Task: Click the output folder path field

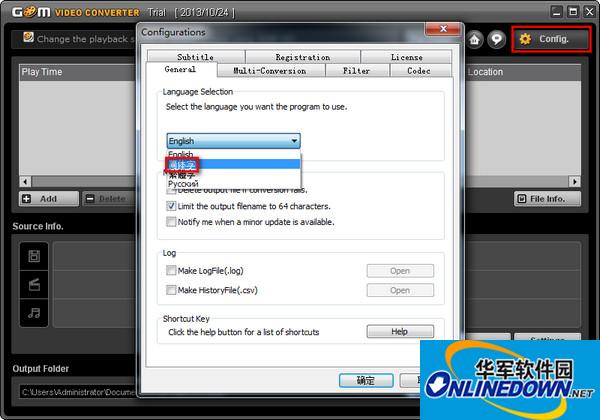Action: (x=78, y=392)
